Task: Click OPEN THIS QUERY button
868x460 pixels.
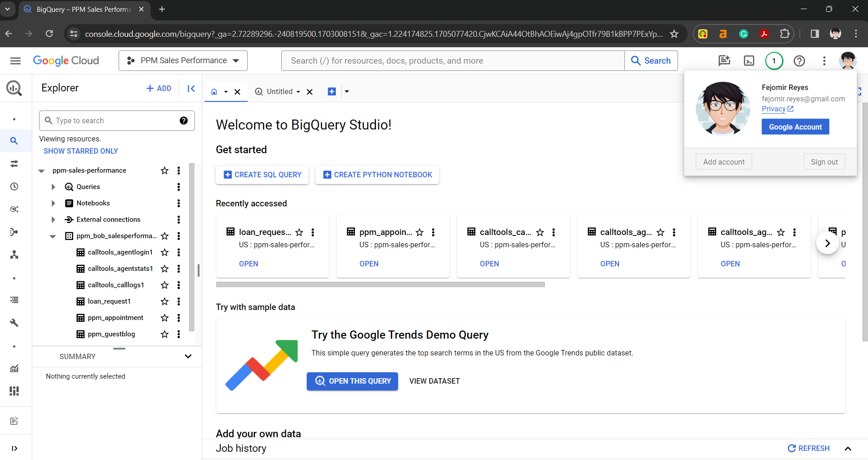Action: [x=352, y=381]
